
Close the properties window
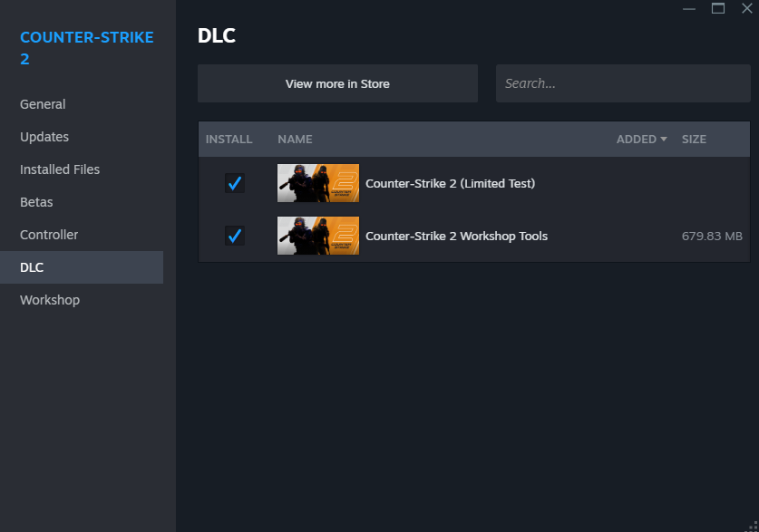point(747,8)
